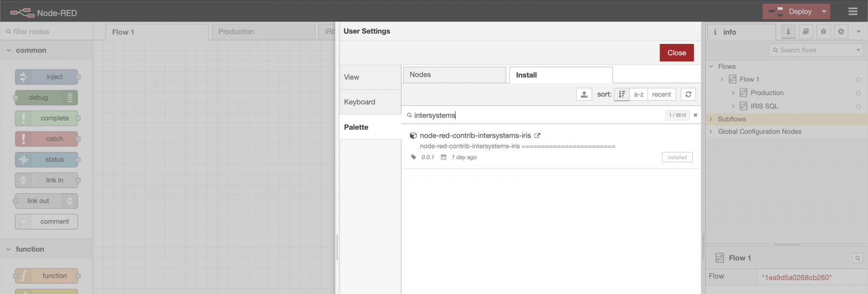Image resolution: width=868 pixels, height=294 pixels.
Task: Click the information icon button in sidebar
Action: click(x=788, y=31)
